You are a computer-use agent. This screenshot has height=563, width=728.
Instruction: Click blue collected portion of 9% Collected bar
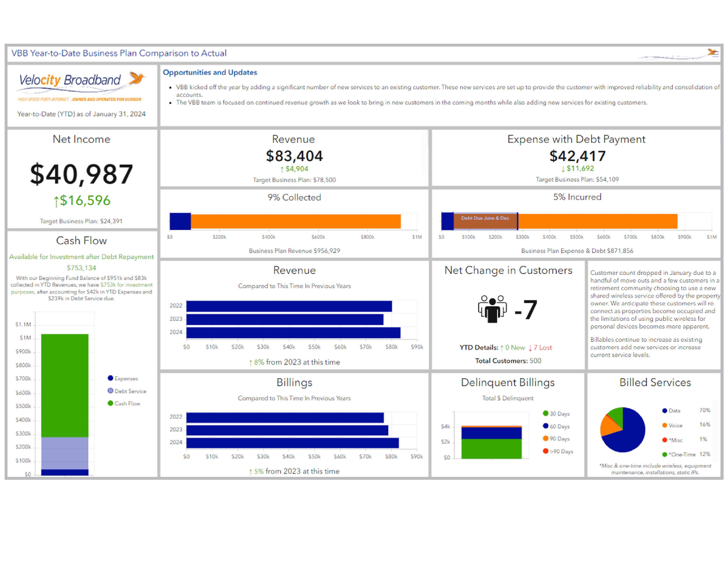pos(180,221)
